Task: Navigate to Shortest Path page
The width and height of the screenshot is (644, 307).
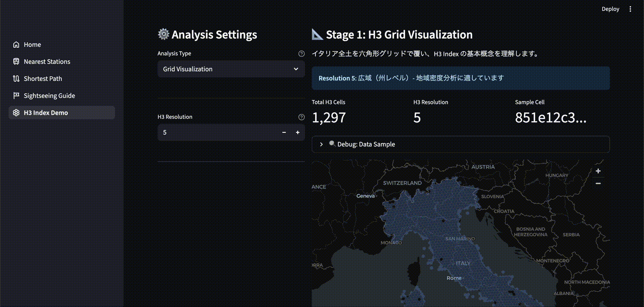Action: 62,79
